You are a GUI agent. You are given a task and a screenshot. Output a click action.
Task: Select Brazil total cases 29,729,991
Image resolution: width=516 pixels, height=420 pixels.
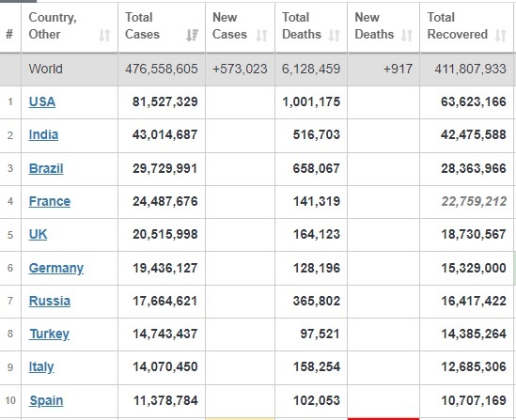point(165,169)
